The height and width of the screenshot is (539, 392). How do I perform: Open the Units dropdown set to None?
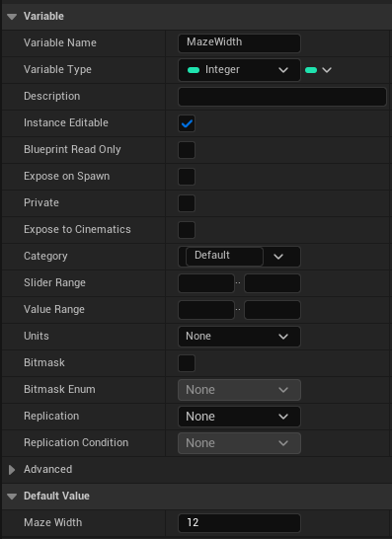[239, 337]
